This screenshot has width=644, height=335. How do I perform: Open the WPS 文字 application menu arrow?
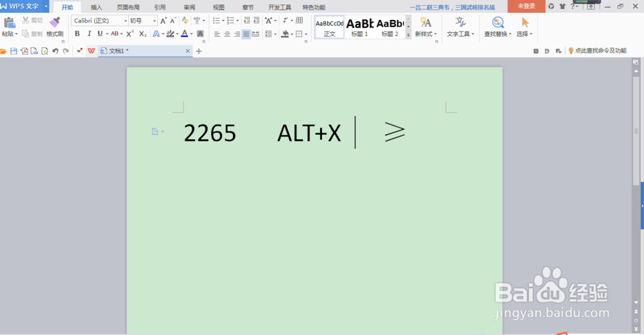point(46,6)
